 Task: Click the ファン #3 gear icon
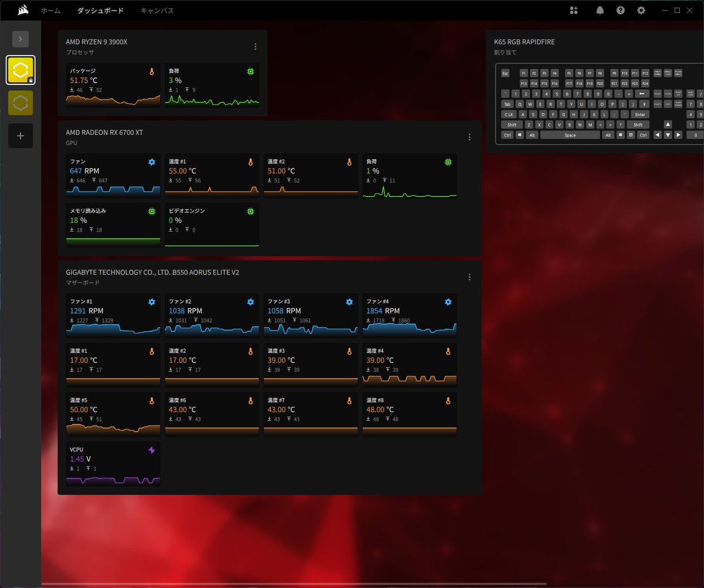coord(349,302)
